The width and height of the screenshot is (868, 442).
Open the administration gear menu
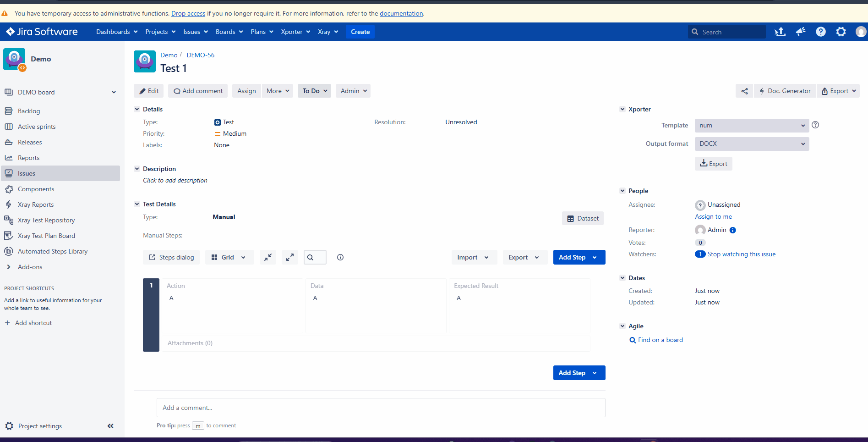[841, 32]
